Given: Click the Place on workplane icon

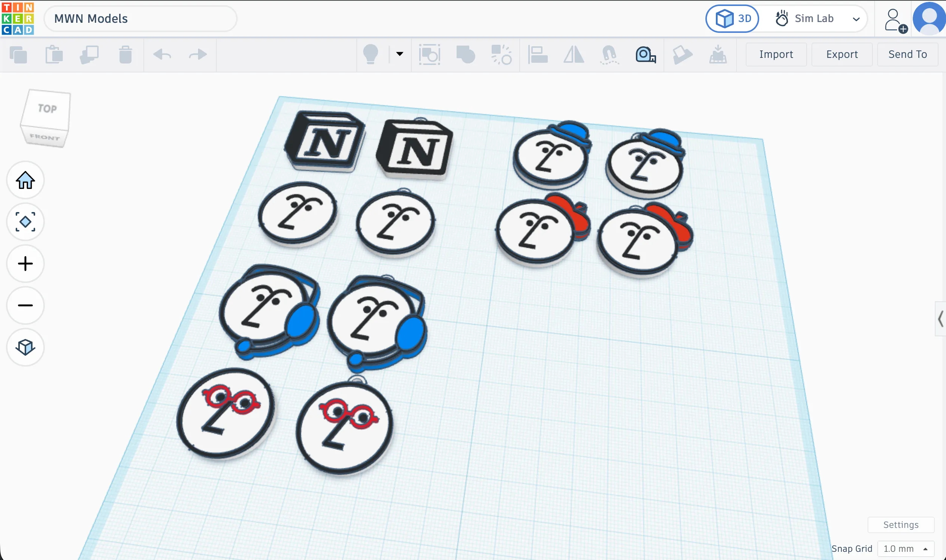Looking at the screenshot, I should coord(717,55).
